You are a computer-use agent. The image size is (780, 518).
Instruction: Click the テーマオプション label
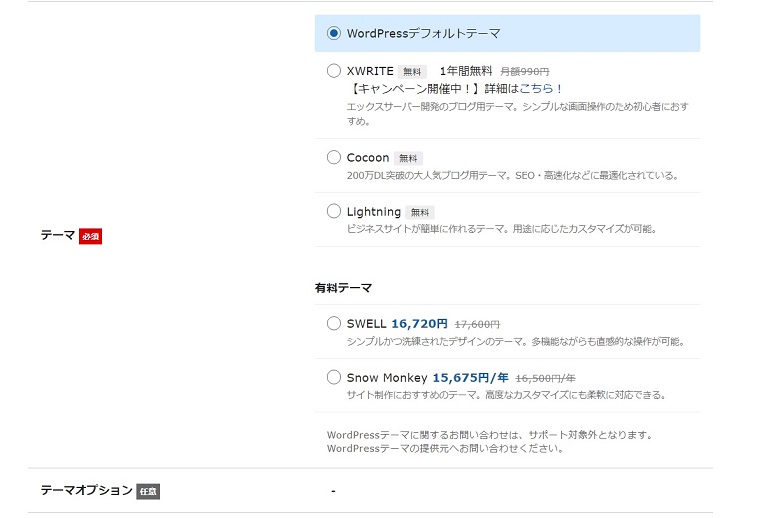(x=87, y=490)
